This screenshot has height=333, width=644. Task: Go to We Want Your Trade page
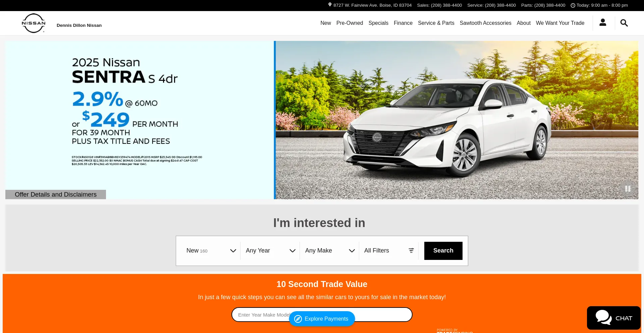[560, 23]
